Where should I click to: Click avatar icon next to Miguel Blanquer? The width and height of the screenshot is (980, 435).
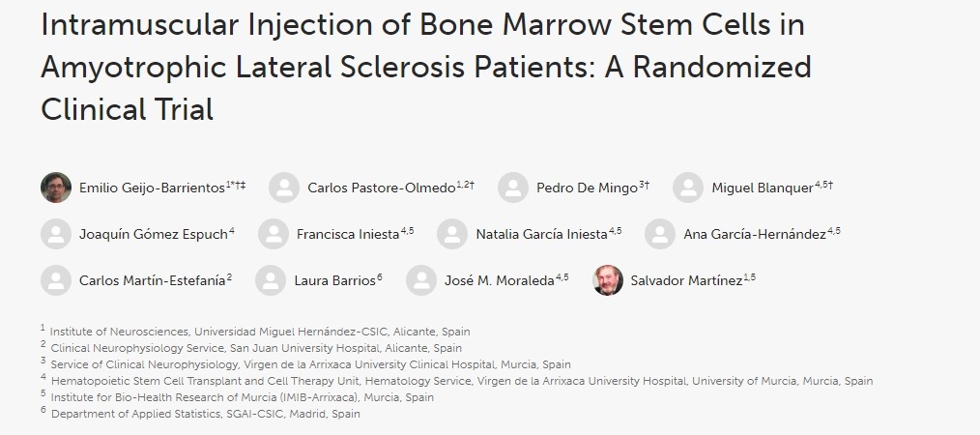(688, 188)
